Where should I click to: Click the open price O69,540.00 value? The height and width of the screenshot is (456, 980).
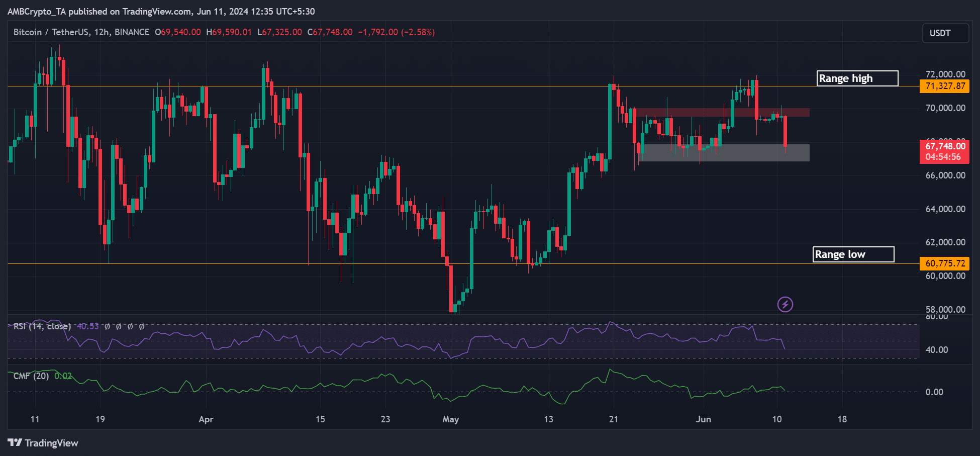[x=178, y=32]
